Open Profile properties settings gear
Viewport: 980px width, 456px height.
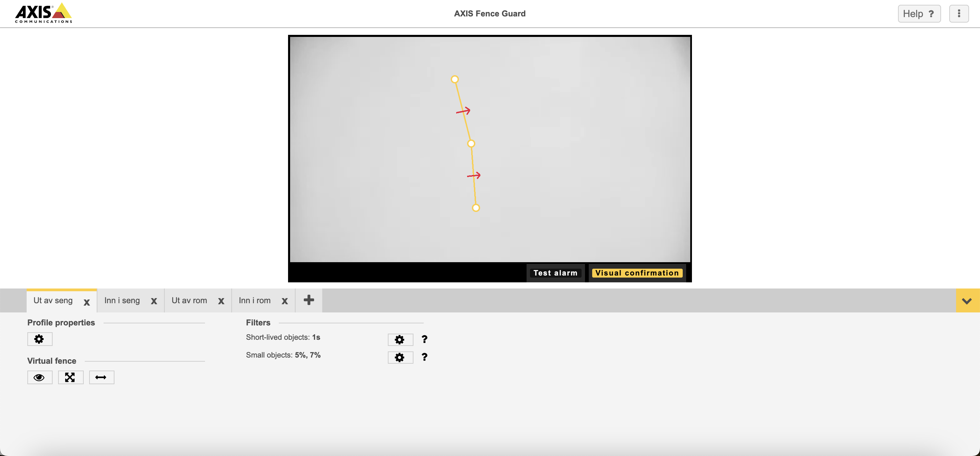(39, 338)
